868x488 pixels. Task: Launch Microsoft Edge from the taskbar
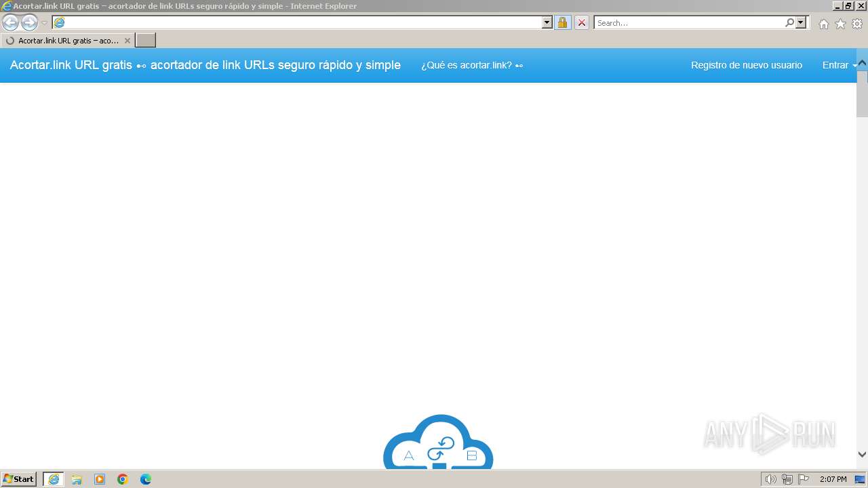(x=146, y=479)
